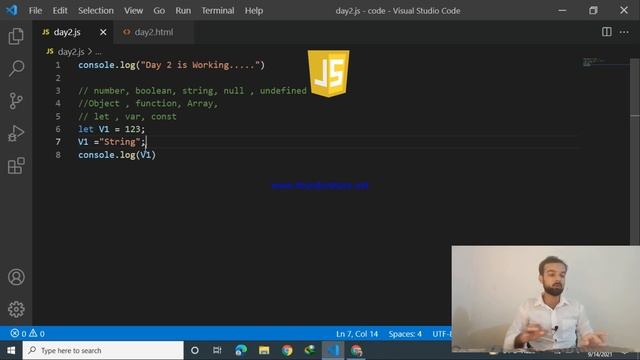Open File Explorer from the taskbar
Screen dimensions: 640x360
point(264,350)
